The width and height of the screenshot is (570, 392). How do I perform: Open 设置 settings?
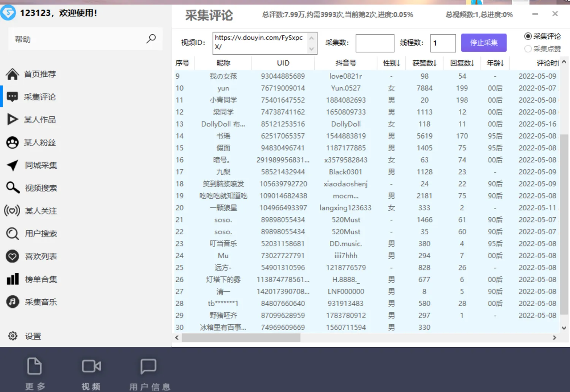32,336
